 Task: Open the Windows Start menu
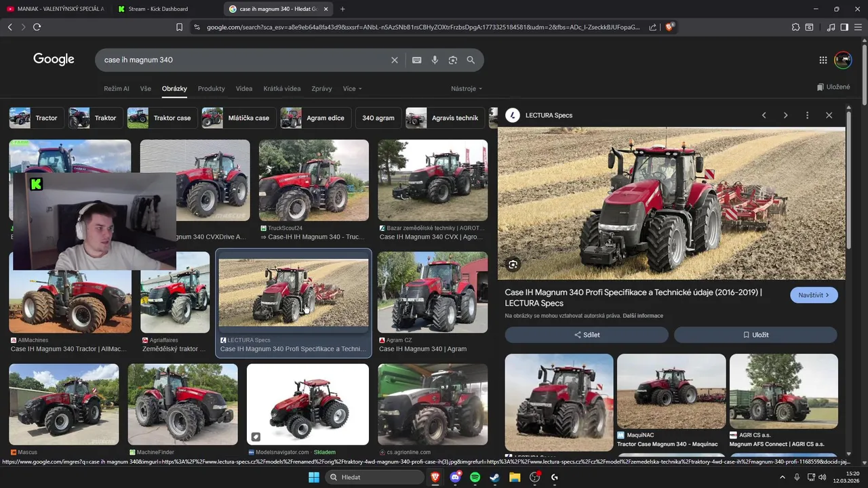314,477
